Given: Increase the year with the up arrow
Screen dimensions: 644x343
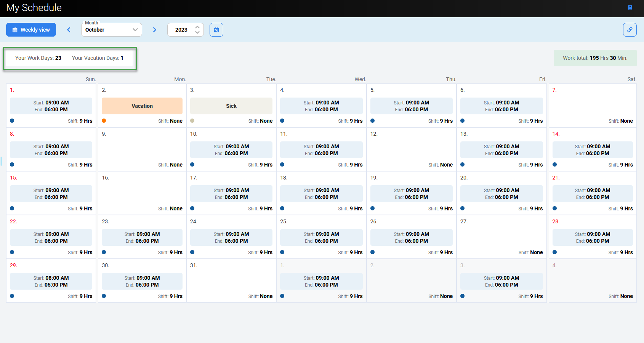Looking at the screenshot, I should 197,27.
